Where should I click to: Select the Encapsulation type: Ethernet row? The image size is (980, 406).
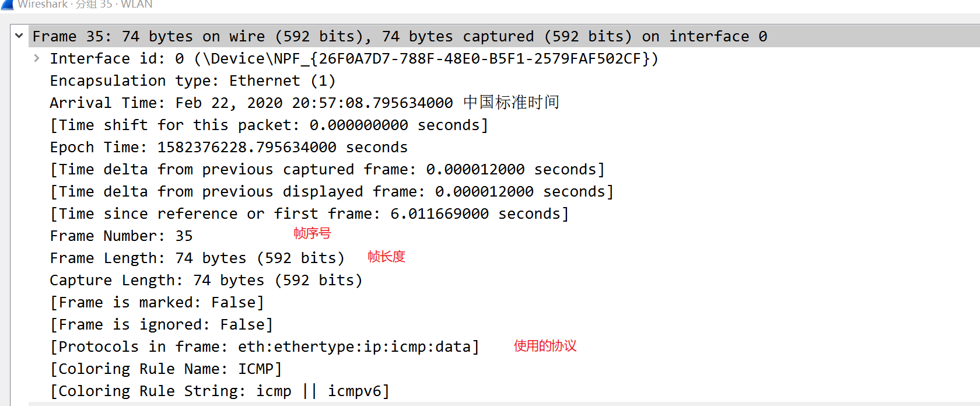(x=192, y=80)
